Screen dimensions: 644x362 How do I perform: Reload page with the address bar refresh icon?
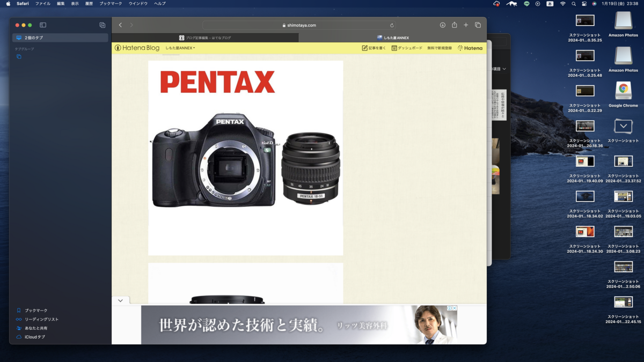(x=392, y=25)
